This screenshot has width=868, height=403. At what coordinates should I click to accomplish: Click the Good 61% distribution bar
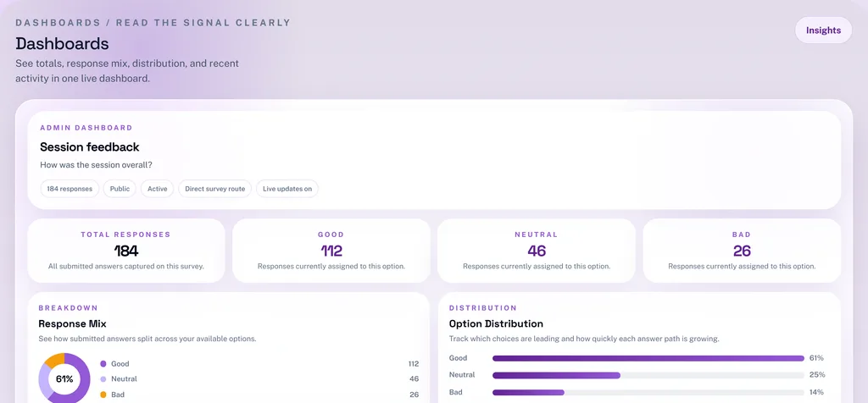click(x=648, y=358)
